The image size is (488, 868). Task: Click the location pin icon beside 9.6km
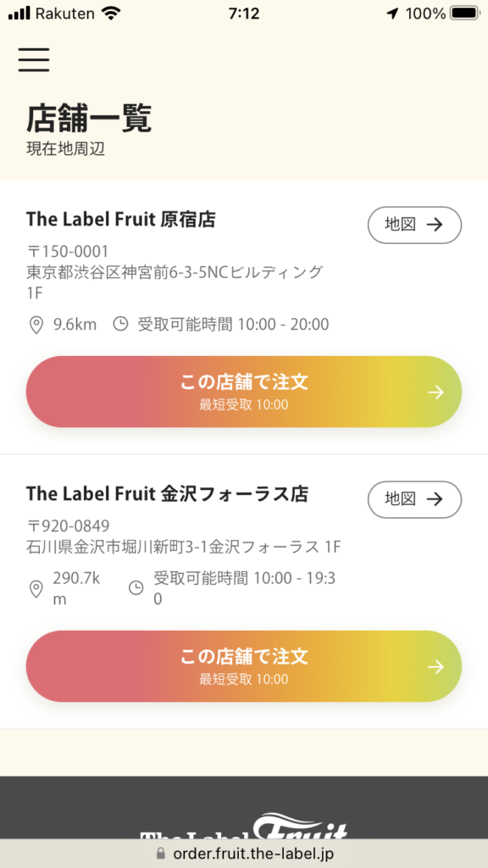click(36, 325)
